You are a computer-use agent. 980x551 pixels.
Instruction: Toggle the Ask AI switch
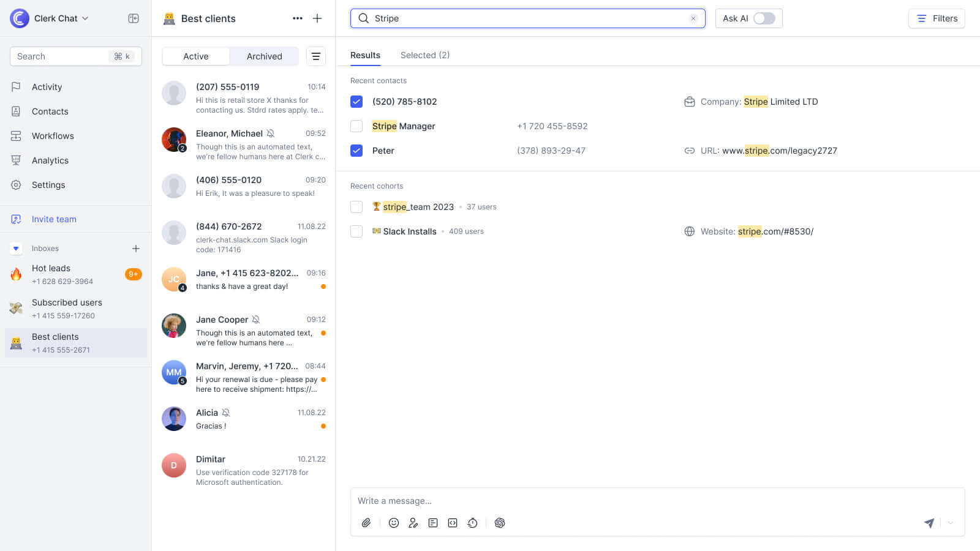pos(764,18)
